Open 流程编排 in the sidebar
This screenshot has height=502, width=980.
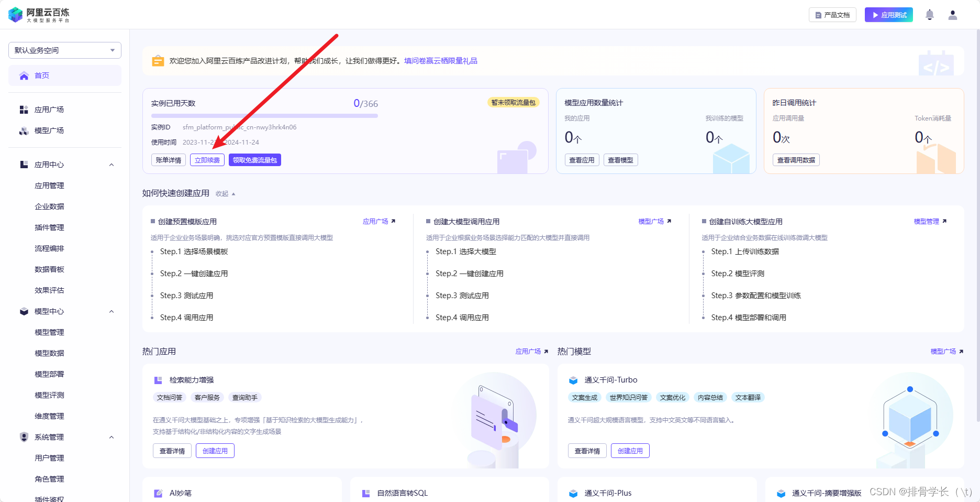click(49, 248)
